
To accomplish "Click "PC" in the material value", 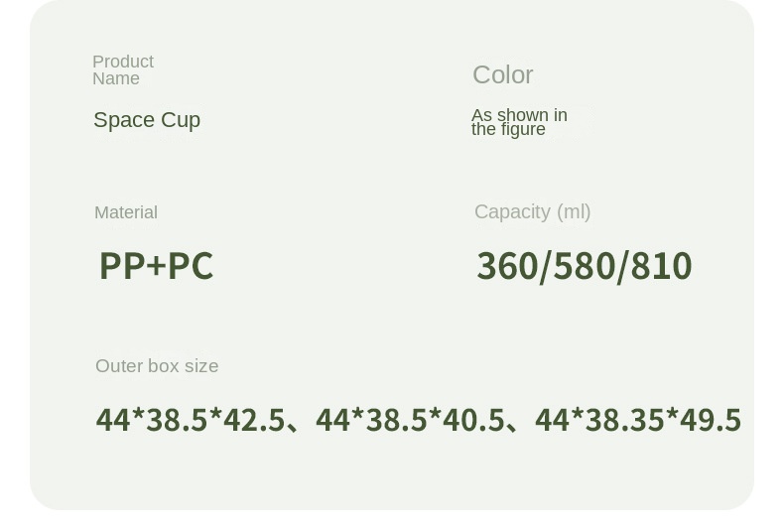I will point(191,266).
